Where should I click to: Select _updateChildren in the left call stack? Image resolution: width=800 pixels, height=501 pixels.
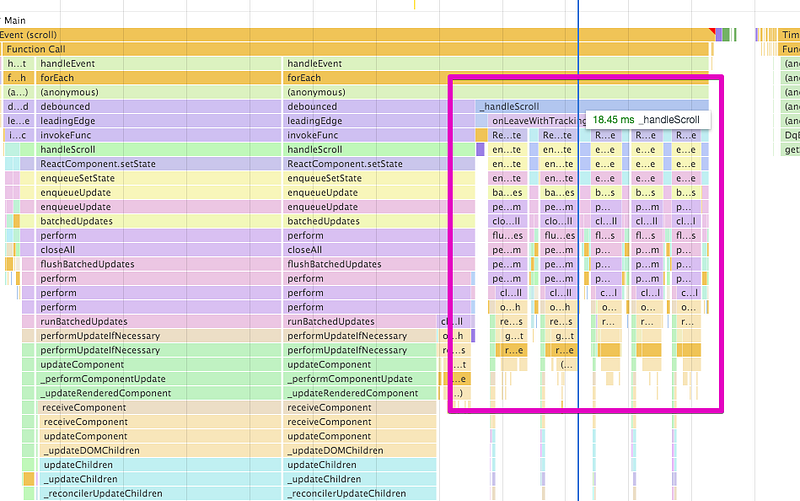click(160, 478)
